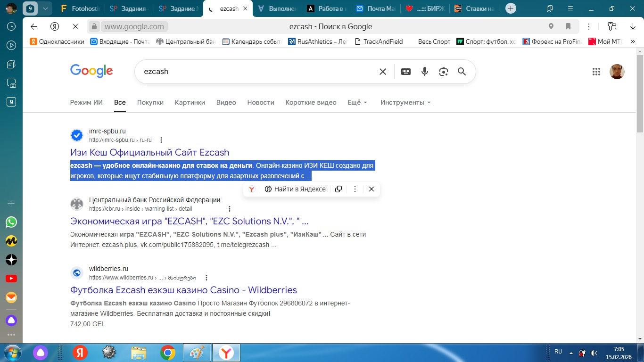Open options menu for wildberries.ru result
This screenshot has height=362, width=644.
pos(206,278)
